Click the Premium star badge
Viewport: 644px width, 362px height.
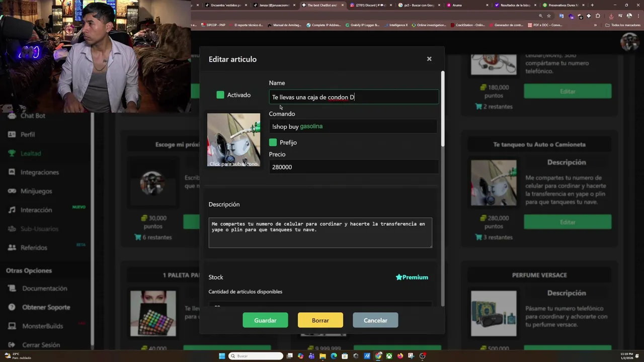[412, 277]
